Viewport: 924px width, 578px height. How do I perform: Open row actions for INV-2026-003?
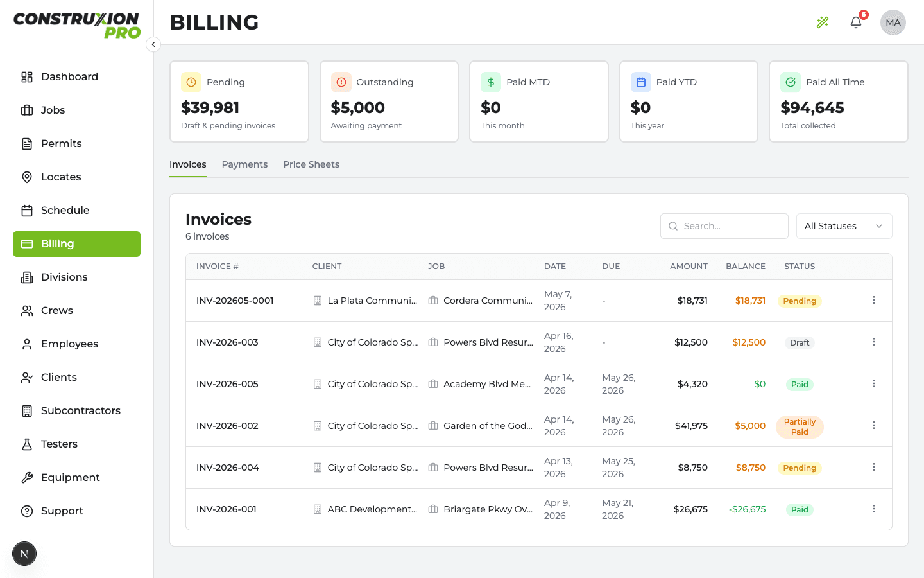pyautogui.click(x=874, y=342)
